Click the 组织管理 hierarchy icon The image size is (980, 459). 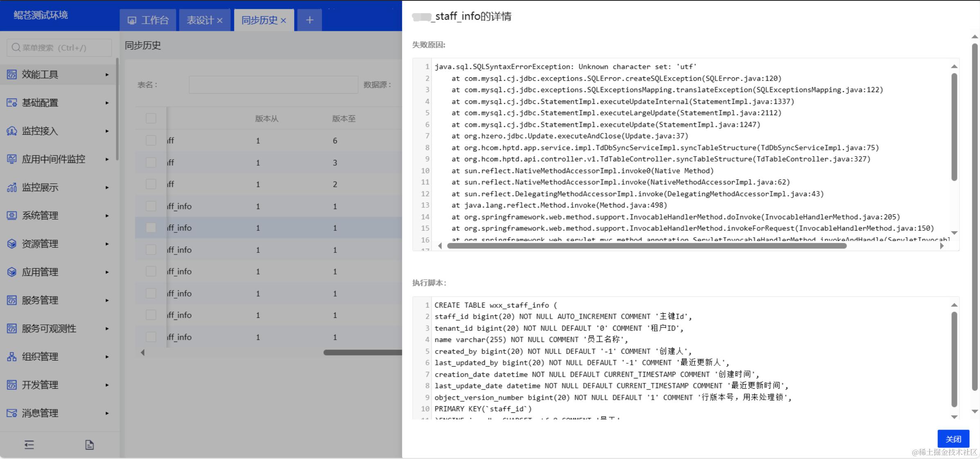[x=11, y=357]
